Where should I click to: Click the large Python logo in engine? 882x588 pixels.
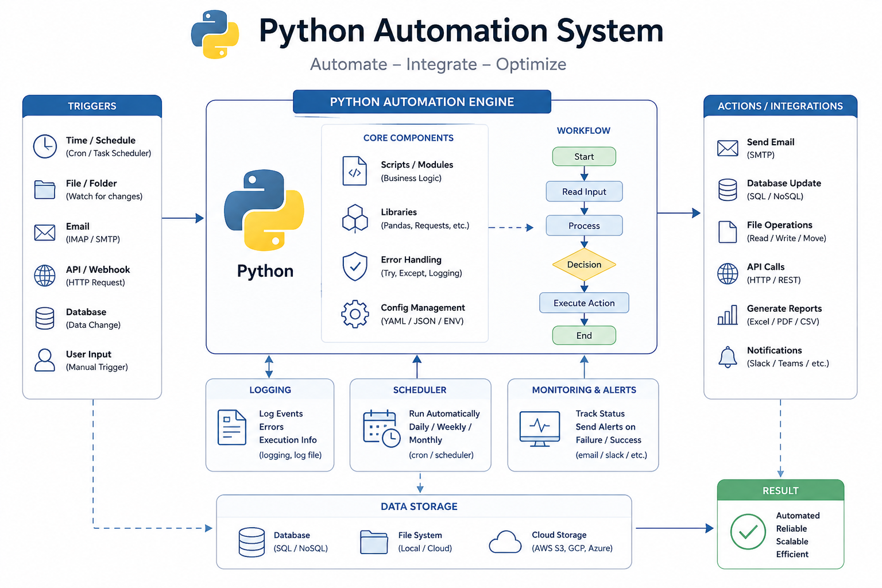[x=264, y=210]
